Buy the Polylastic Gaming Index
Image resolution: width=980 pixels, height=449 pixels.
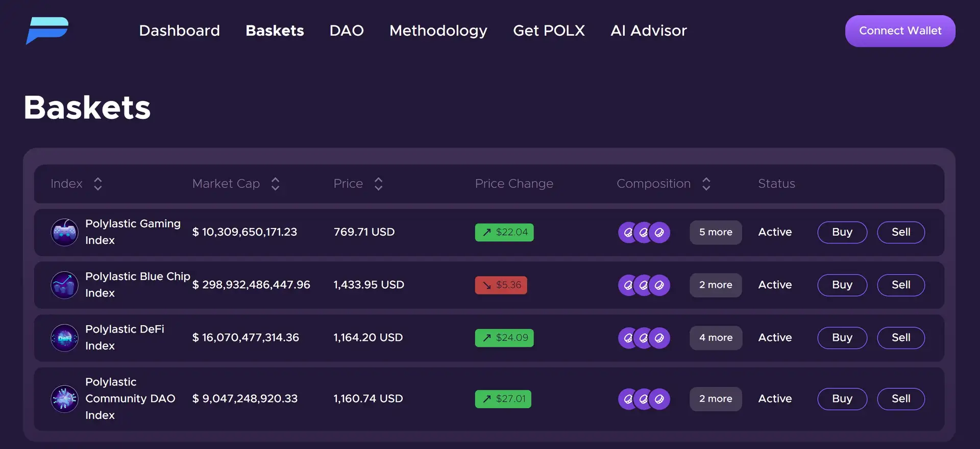(842, 232)
